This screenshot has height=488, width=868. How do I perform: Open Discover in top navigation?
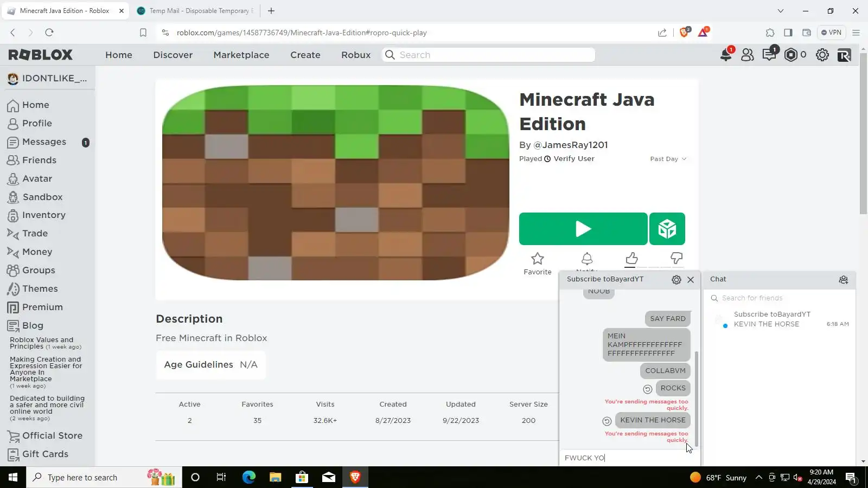click(173, 55)
